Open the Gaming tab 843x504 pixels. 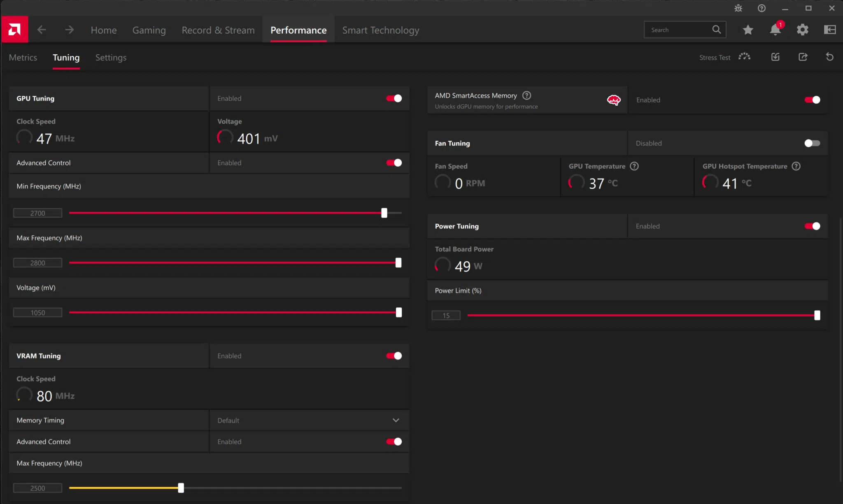click(149, 30)
